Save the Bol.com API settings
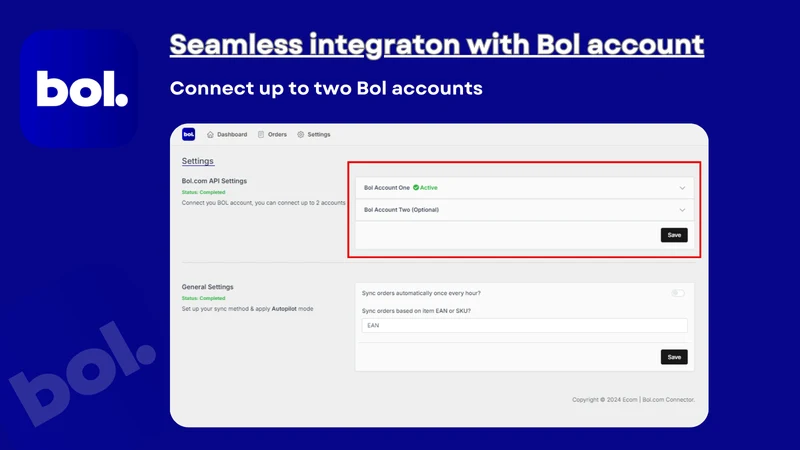Image resolution: width=800 pixels, height=450 pixels. (674, 235)
